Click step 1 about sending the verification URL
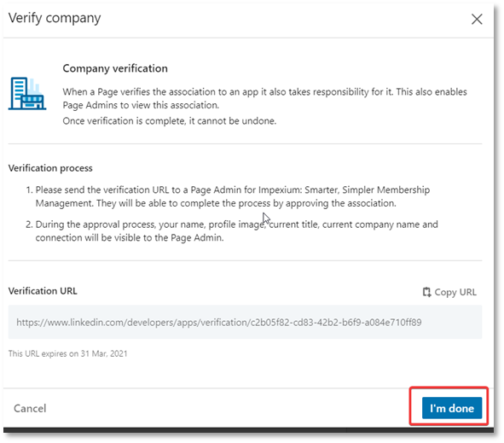This screenshot has height=443, width=504. click(x=228, y=196)
